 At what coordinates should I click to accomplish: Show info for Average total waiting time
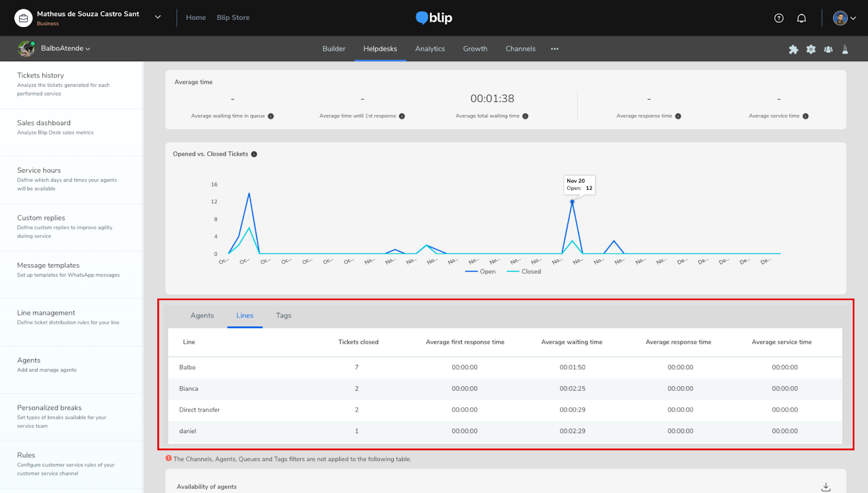(x=525, y=116)
